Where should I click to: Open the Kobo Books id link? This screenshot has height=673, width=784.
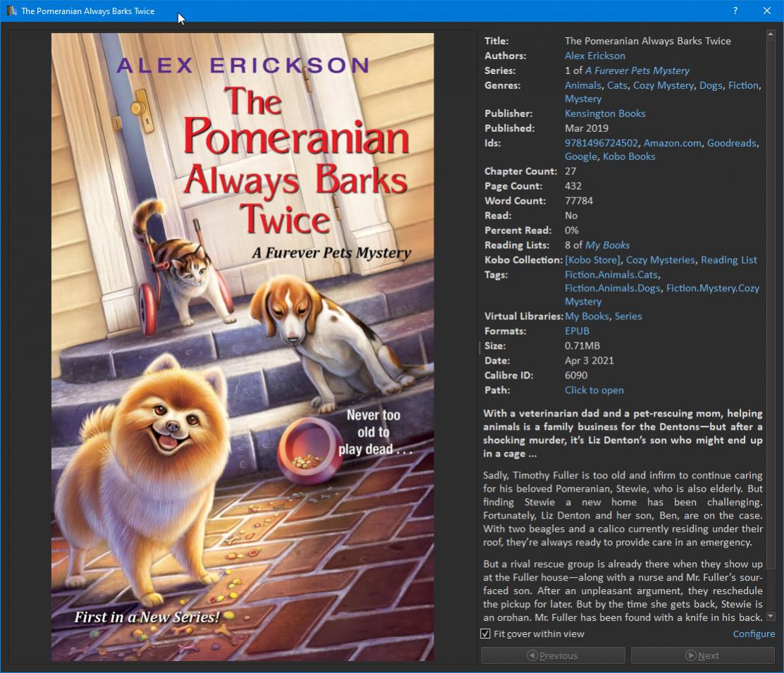coord(629,156)
